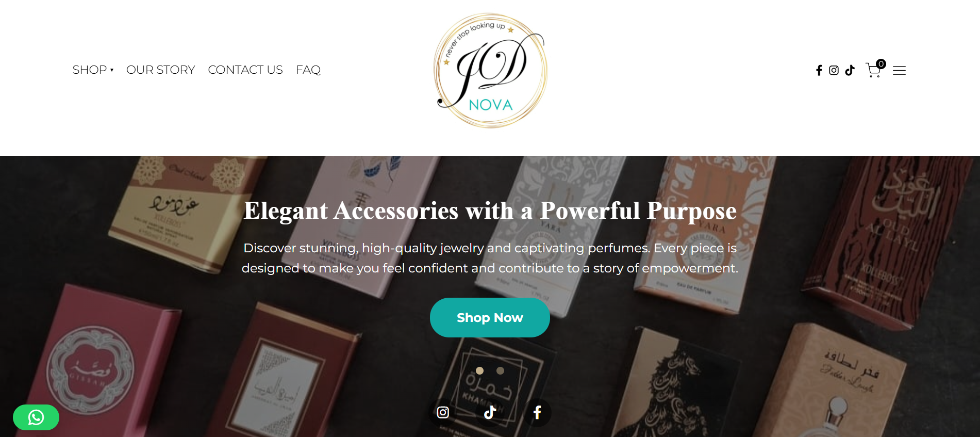Click the Shop Now button

[x=490, y=318]
